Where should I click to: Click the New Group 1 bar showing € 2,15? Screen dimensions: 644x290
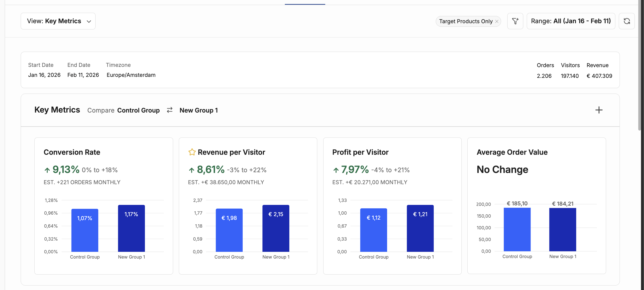pyautogui.click(x=276, y=228)
